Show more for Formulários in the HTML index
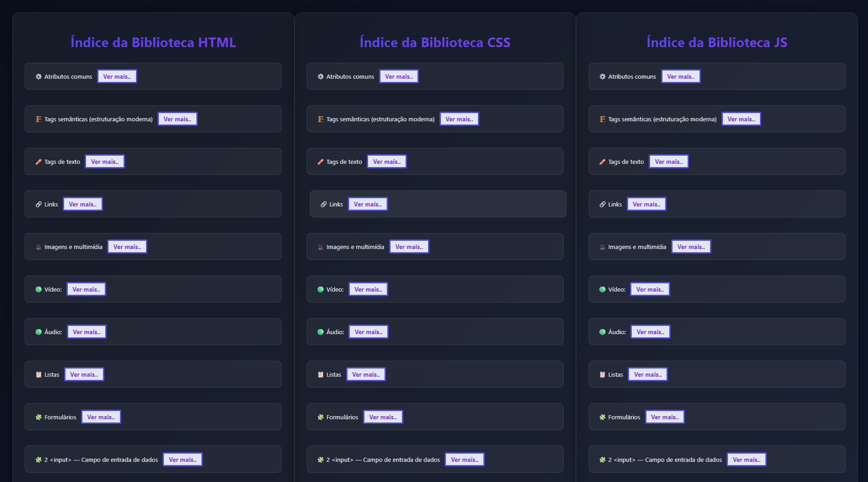The width and height of the screenshot is (868, 482). tap(101, 417)
